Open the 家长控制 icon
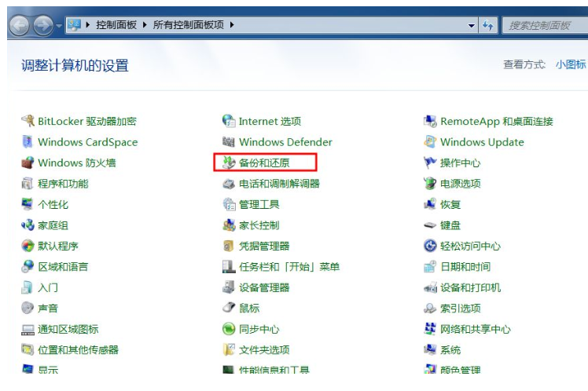The height and width of the screenshot is (391, 588). point(229,225)
